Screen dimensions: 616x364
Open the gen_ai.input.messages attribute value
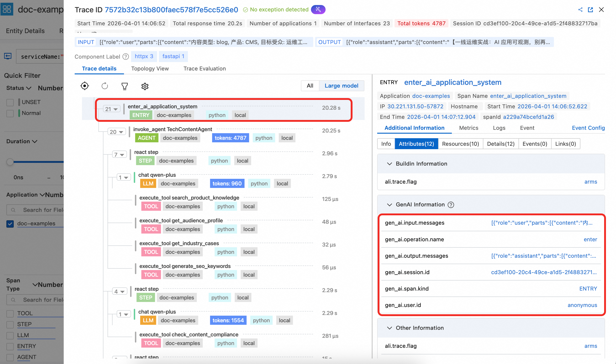pos(542,223)
